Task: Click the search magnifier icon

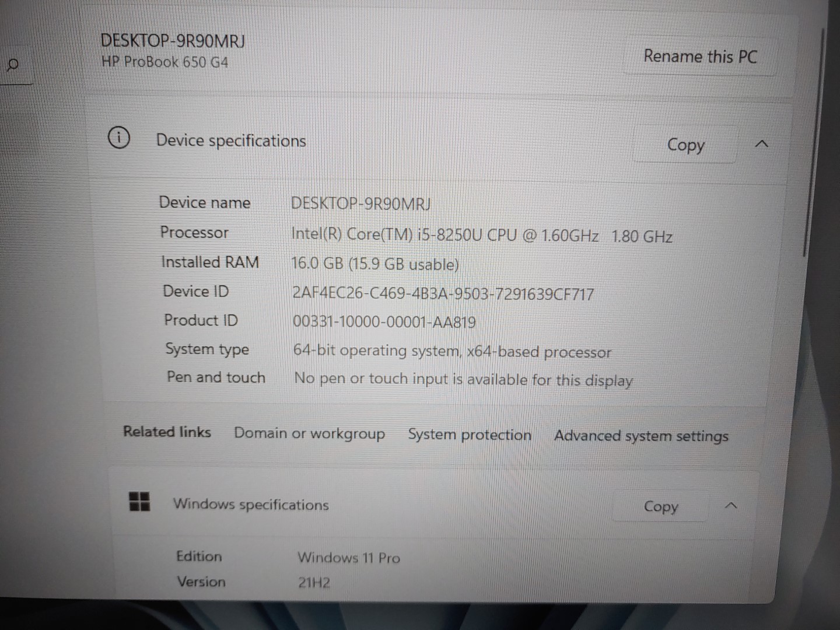Action: point(12,64)
